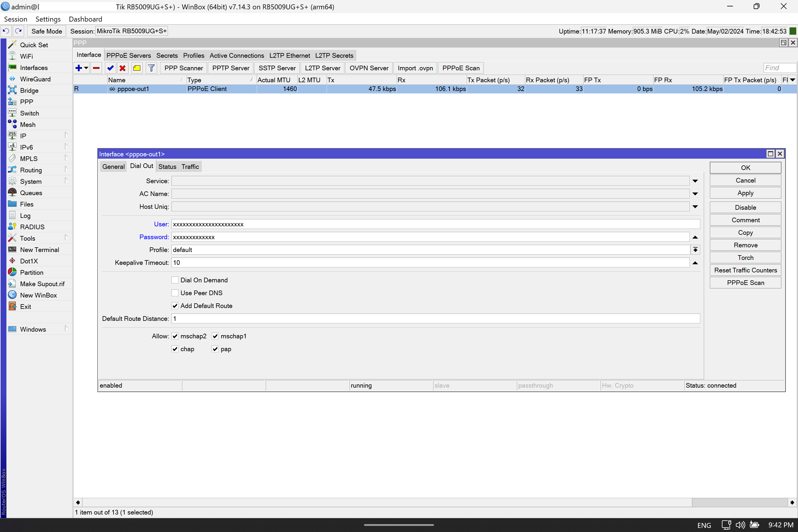Uncheck Add Default Route
Image resolution: width=798 pixels, height=532 pixels.
(x=175, y=306)
